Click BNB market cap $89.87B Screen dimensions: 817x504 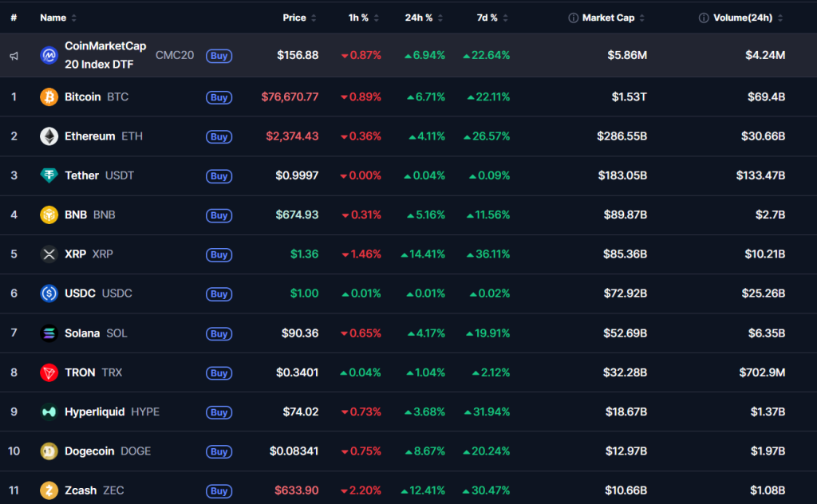pyautogui.click(x=626, y=215)
